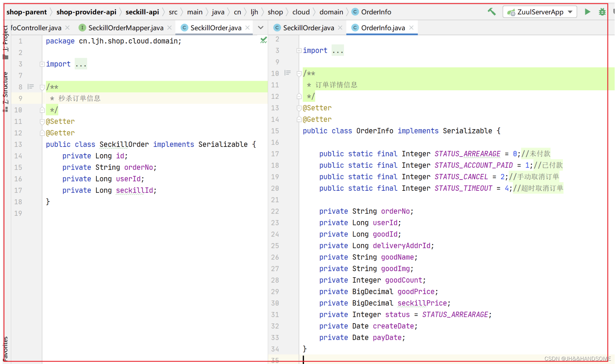Switch to the SeckillOrderMapper.java tab
This screenshot has height=364, width=616.
[x=126, y=28]
